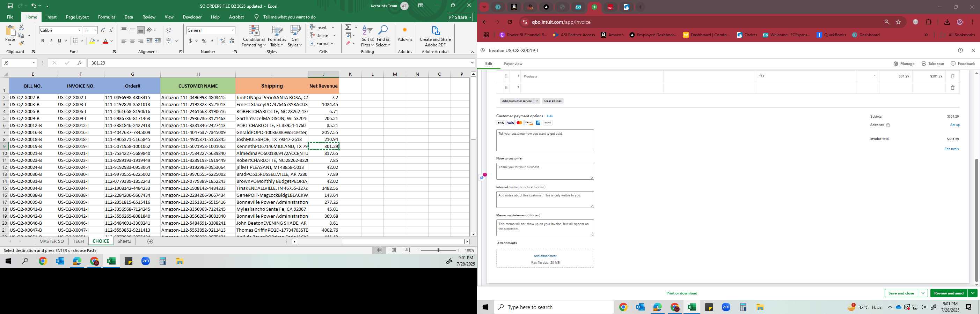The image size is (980, 314).
Task: Open the invoice help question-mark icon
Action: click(960, 50)
